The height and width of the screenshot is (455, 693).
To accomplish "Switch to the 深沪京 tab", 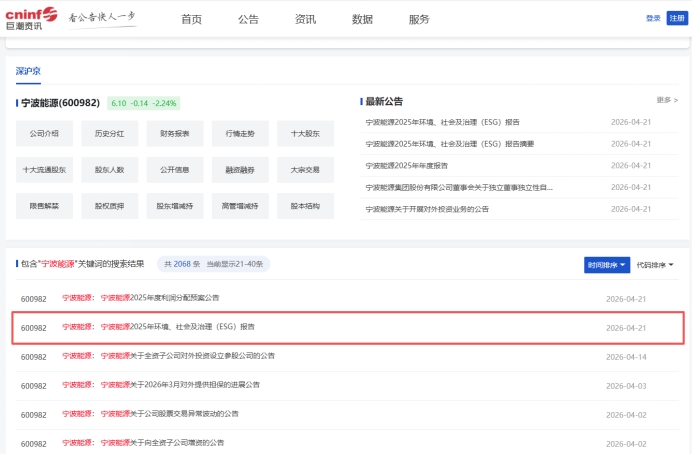I will click(x=28, y=72).
